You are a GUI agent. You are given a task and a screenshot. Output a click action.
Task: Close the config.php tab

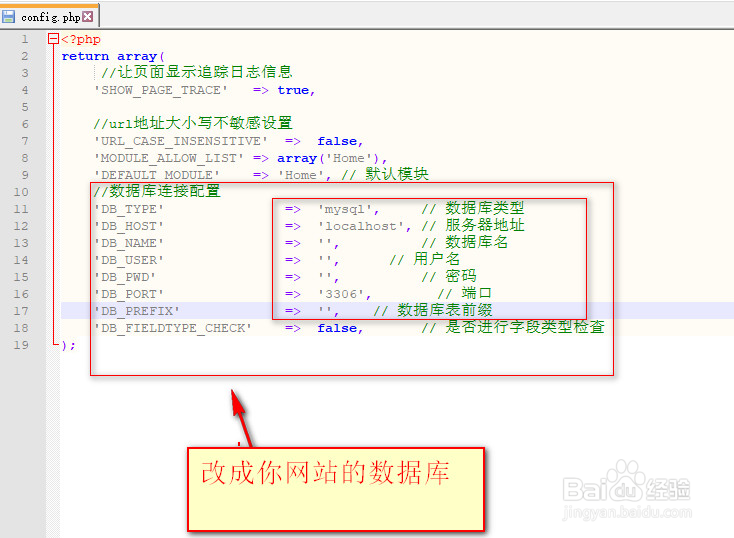click(88, 17)
